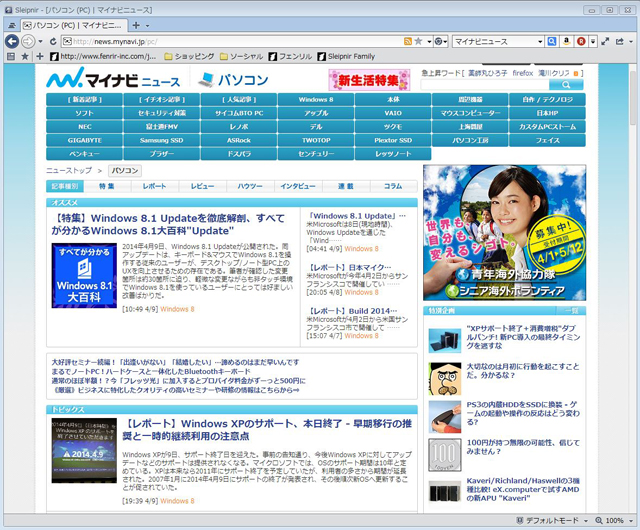Screen dimensions: 640x530
Task: Switch to the 特集 article tab
Action: 107,186
